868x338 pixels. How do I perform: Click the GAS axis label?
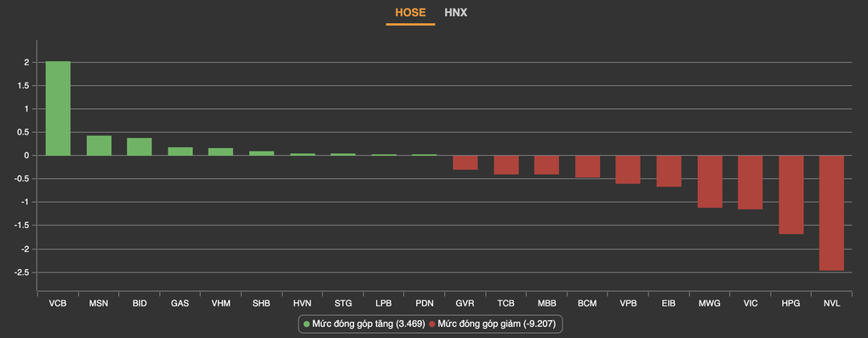180,303
